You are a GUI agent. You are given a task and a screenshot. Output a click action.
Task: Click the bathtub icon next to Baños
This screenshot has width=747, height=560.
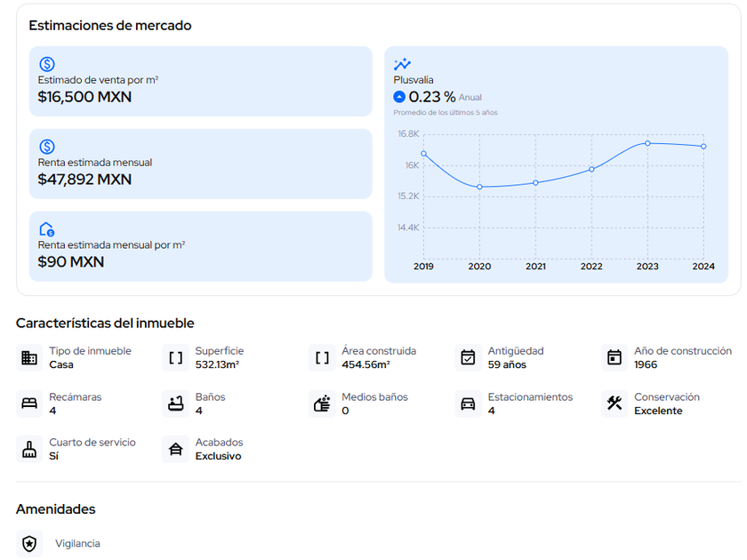point(176,404)
